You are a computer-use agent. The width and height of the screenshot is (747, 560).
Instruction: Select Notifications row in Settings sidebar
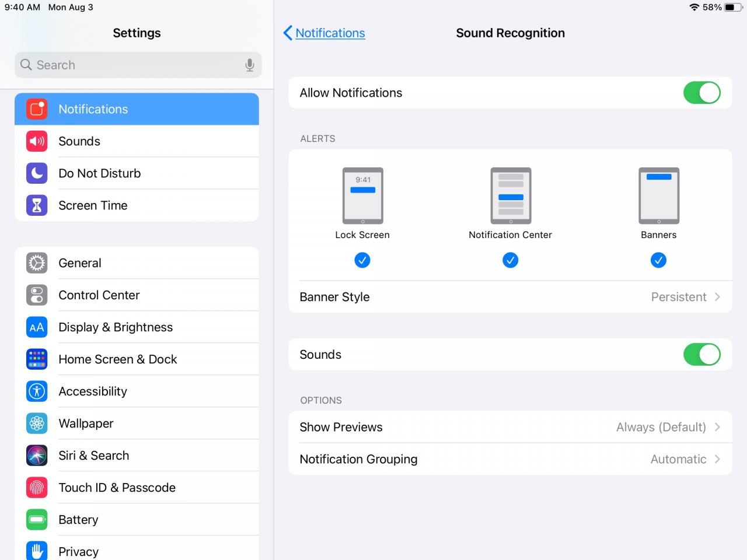(137, 109)
